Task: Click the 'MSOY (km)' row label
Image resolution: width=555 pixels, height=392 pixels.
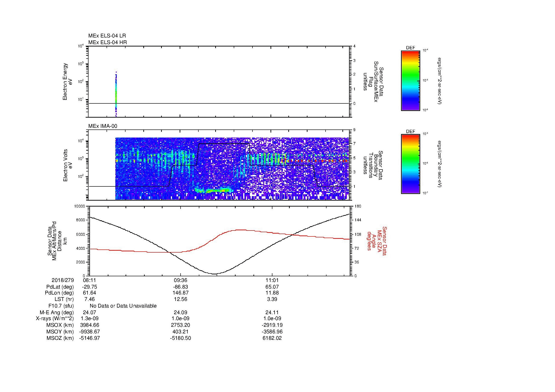Action: click(60, 332)
